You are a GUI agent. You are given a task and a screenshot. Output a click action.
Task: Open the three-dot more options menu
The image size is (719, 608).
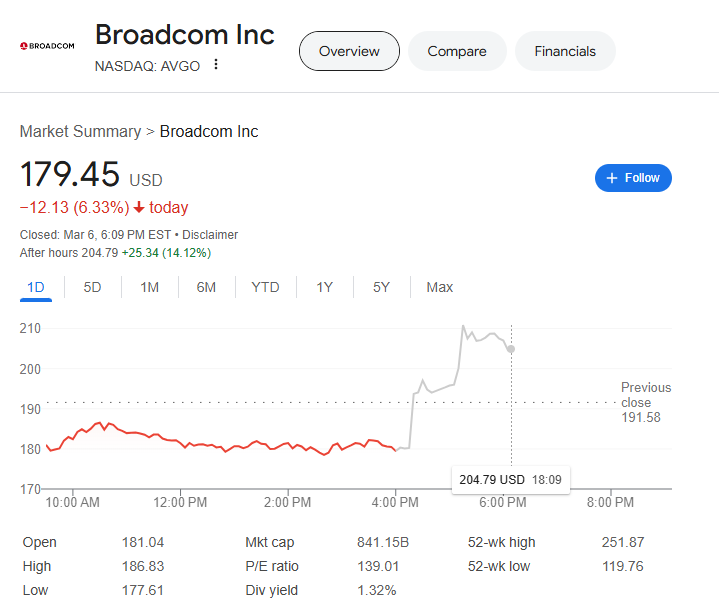pos(215,66)
